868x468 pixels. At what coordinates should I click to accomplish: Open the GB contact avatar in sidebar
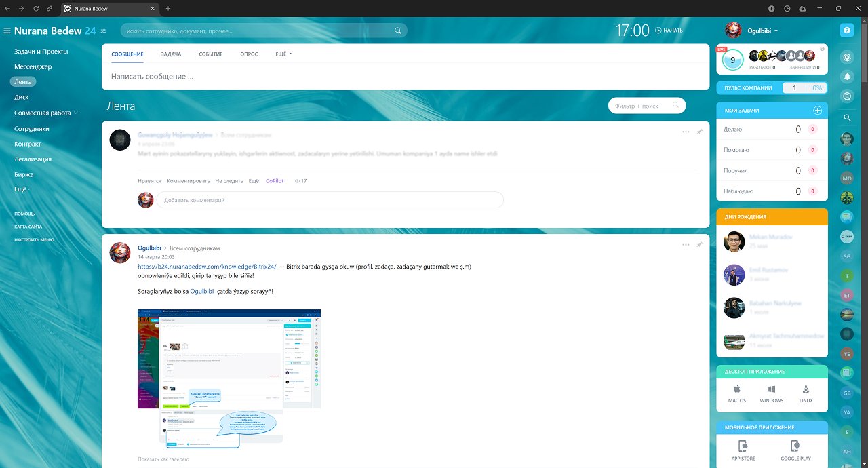point(846,393)
